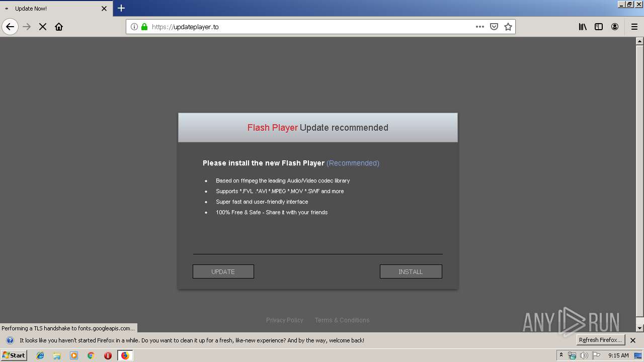644x362 pixels.
Task: Open the Library icon in toolbar
Action: click(x=583, y=27)
